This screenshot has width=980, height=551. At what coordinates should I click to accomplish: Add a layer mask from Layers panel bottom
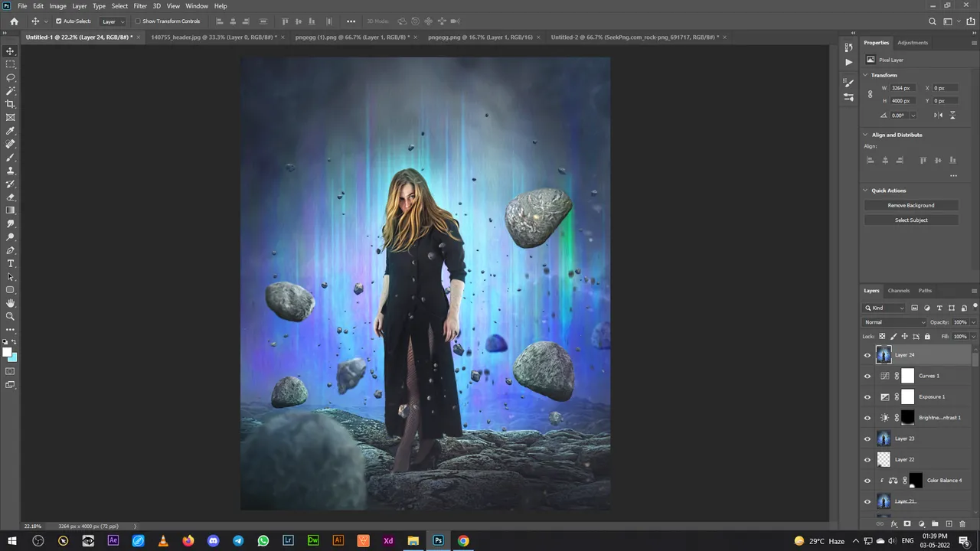(x=907, y=524)
